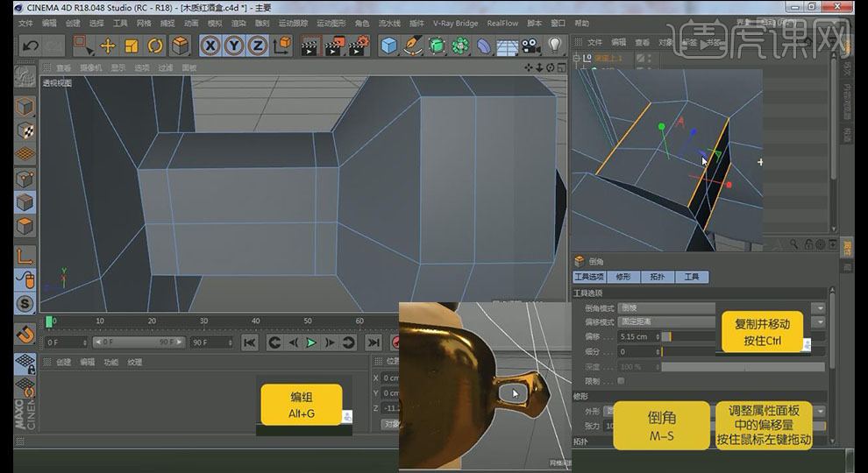Add a Light object

(555, 46)
